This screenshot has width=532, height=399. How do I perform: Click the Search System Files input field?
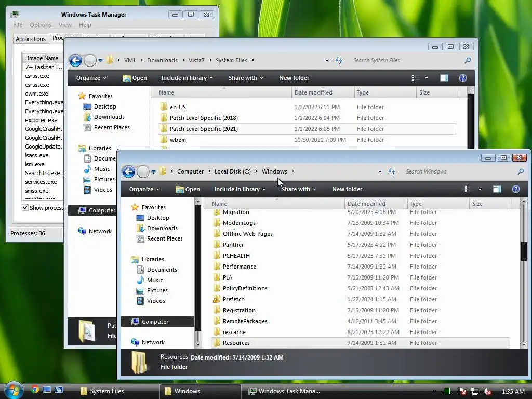click(406, 60)
